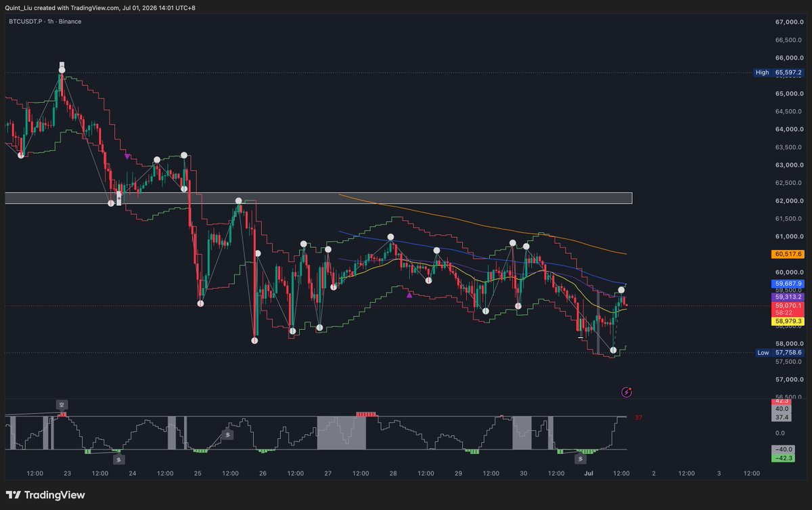Click the 0.0 oscillator axis label
Screen dimensions: 812x510
pos(780,433)
